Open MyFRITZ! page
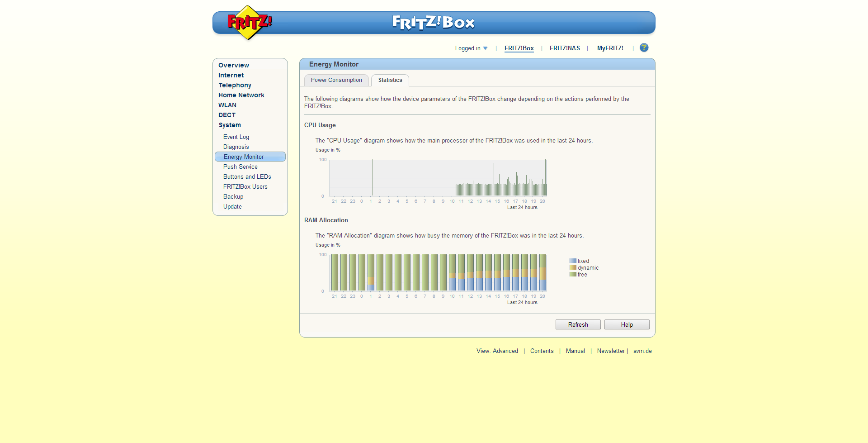Screen dimensions: 868x443 (610, 48)
